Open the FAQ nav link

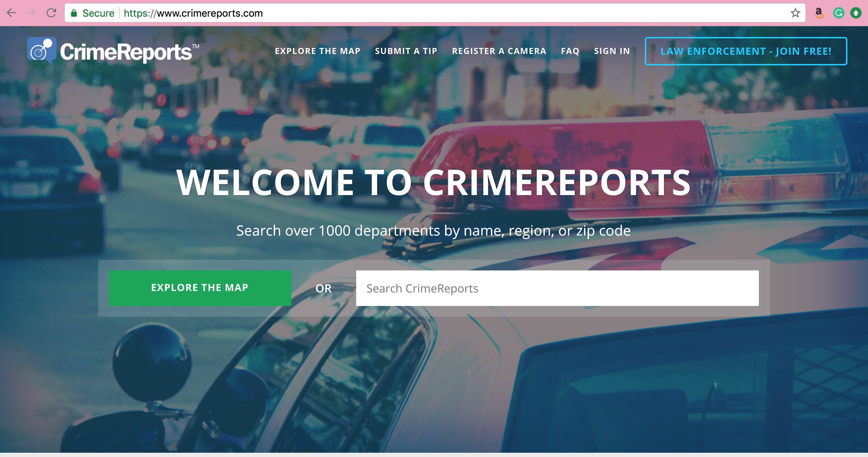570,51
